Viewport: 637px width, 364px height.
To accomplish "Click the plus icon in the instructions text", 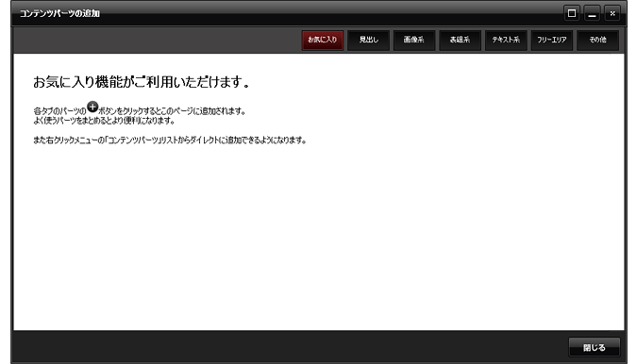I will point(92,108).
